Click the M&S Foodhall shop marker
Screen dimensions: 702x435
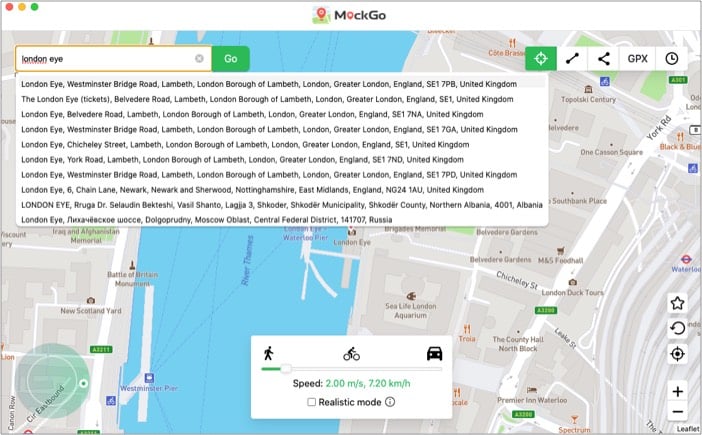(560, 251)
